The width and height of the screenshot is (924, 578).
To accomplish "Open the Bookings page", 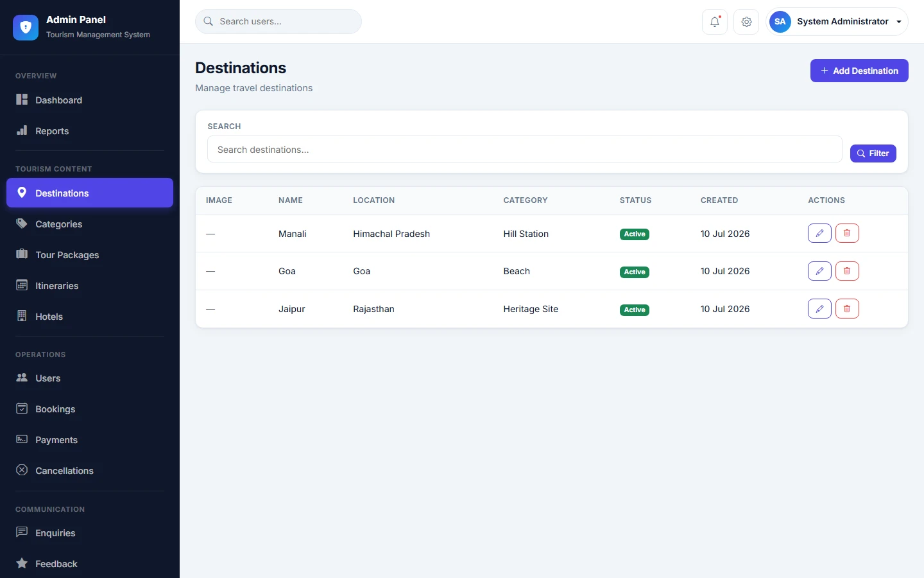I will tap(90, 409).
